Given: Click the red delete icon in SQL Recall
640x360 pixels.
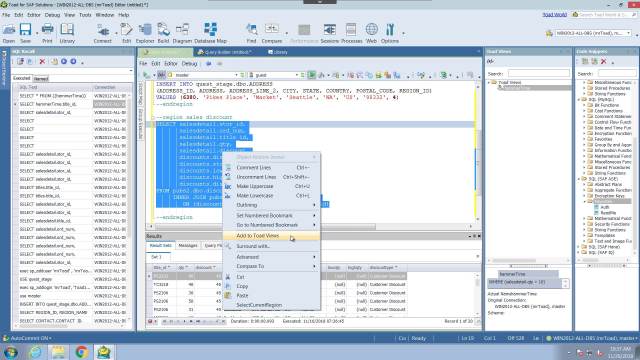Looking at the screenshot, I should (42, 62).
